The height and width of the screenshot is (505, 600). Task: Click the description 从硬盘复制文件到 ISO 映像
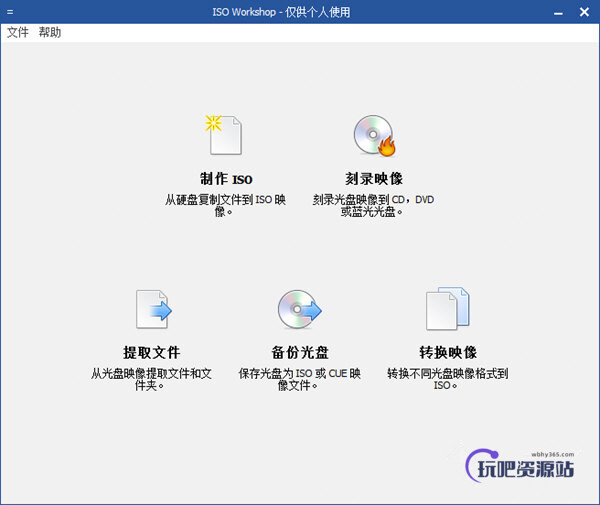[x=225, y=205]
